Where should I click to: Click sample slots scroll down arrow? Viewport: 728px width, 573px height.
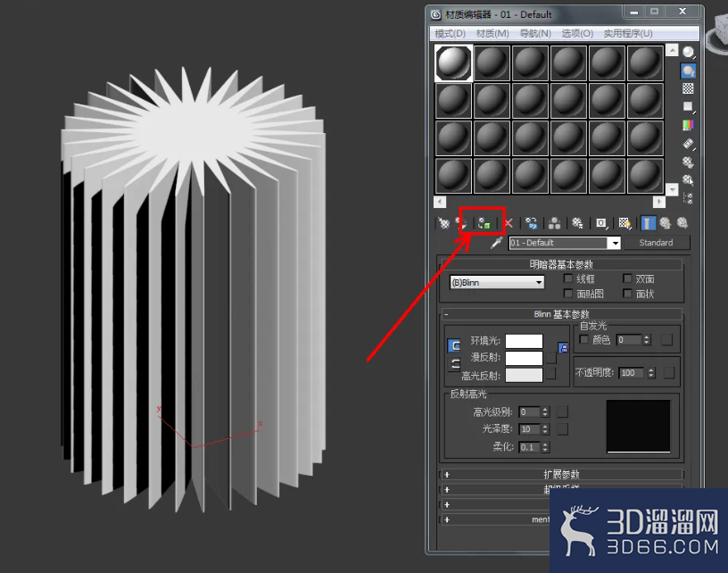[x=672, y=189]
